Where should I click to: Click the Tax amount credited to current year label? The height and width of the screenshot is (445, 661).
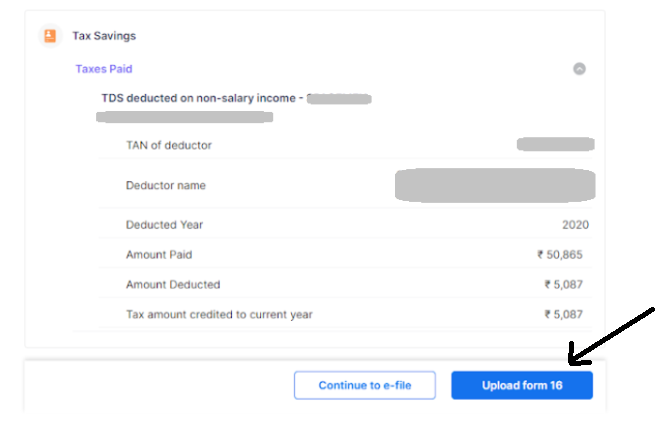(219, 314)
